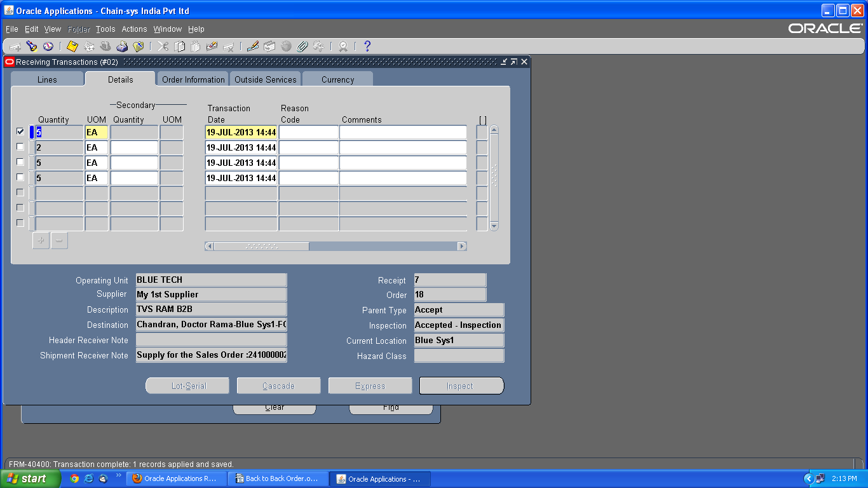Screen dimensions: 868x488
Task: Click the horizontal scrollbar left arrow
Action: [x=209, y=246]
